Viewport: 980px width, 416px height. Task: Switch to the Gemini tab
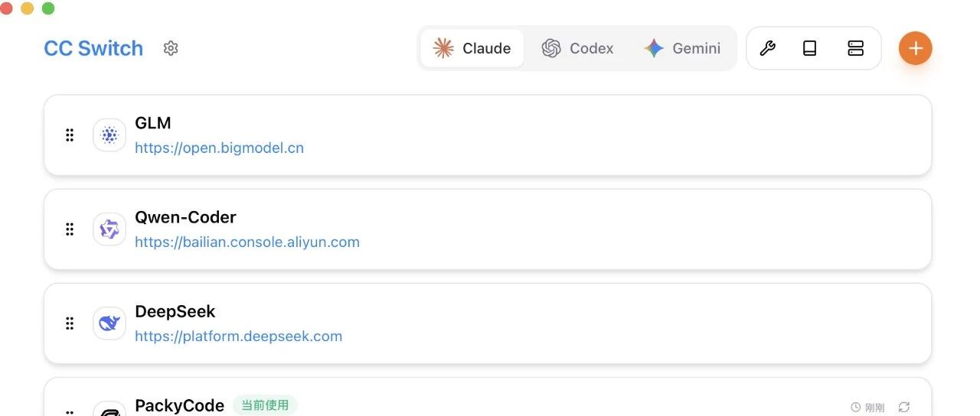point(682,48)
